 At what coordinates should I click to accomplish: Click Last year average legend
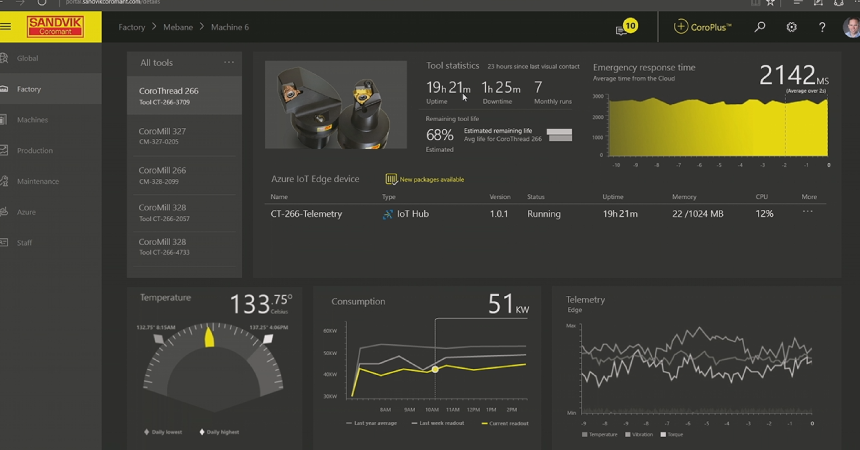(x=371, y=423)
